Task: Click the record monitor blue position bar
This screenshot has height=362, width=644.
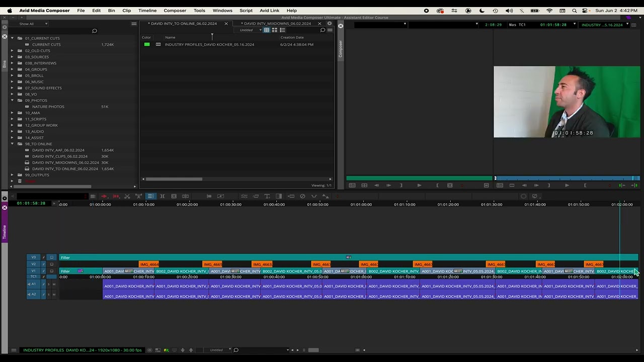Action: coord(567,178)
